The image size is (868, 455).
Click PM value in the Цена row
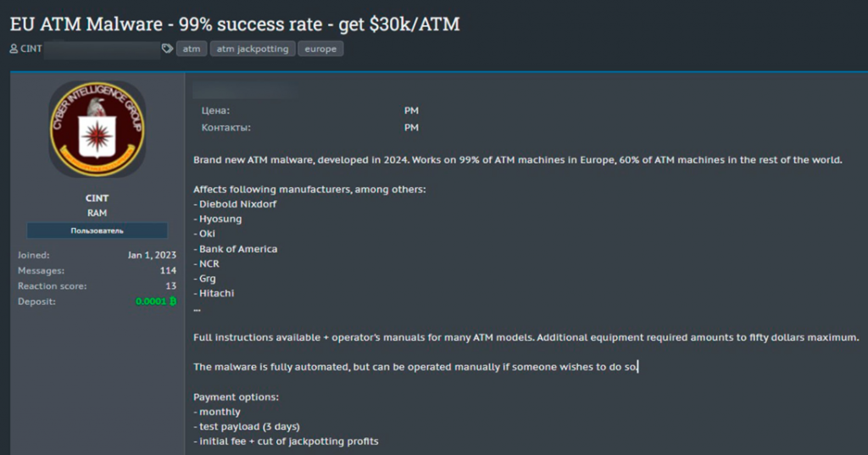click(x=411, y=111)
